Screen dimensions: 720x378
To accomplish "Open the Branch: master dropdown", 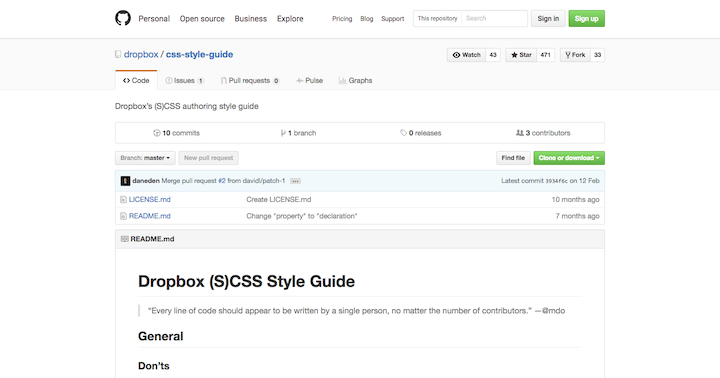I will click(x=145, y=158).
